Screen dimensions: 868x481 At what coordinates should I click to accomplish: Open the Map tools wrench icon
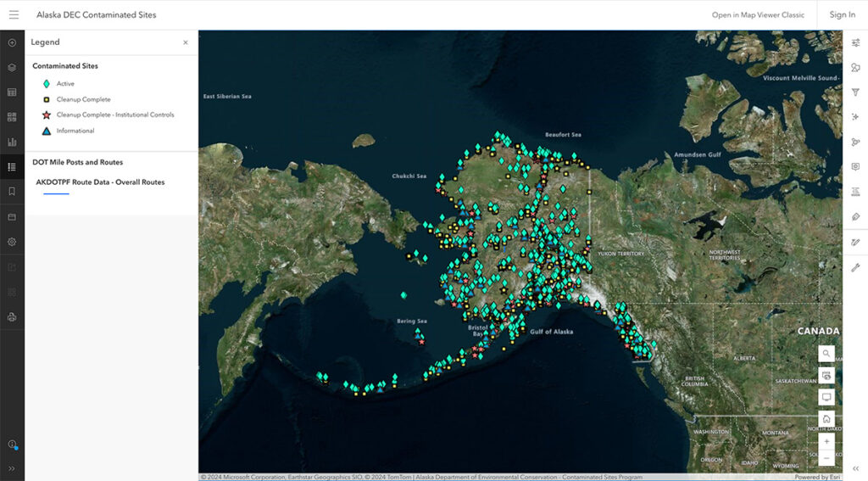pyautogui.click(x=855, y=268)
